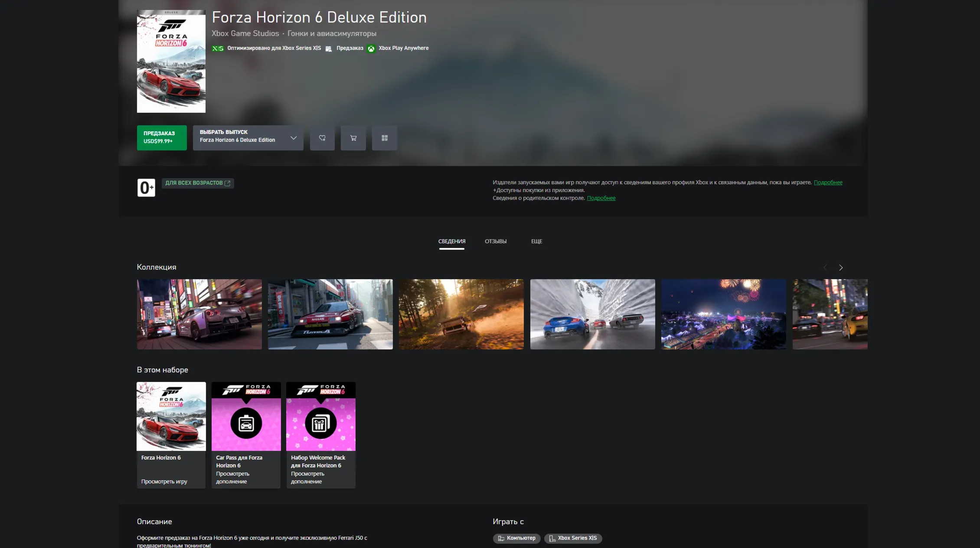The height and width of the screenshot is (548, 980).
Task: Click the collection left arrow
Action: click(x=825, y=267)
